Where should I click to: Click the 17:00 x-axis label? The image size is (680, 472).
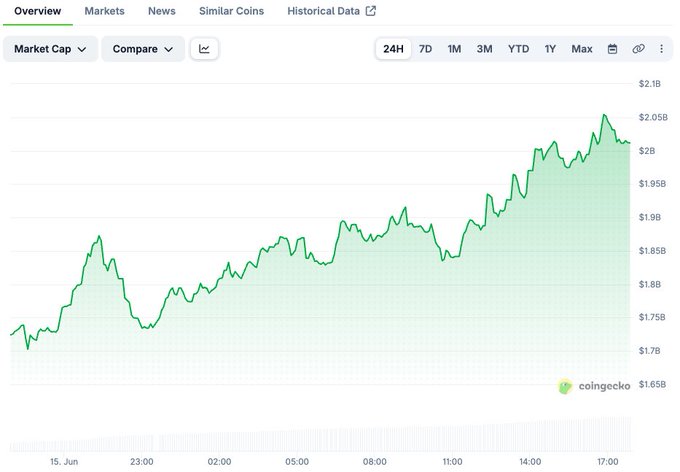608,462
